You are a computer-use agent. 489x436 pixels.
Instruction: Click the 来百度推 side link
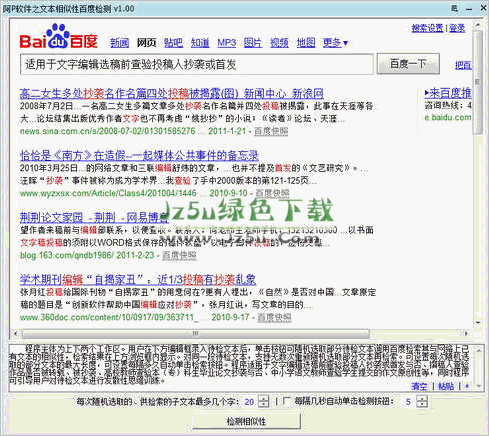point(448,93)
